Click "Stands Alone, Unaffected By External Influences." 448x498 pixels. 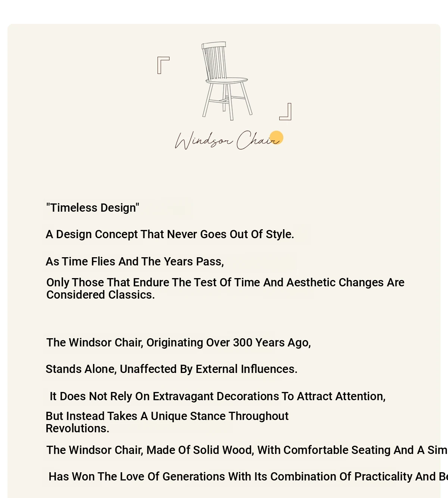pyautogui.click(x=171, y=369)
